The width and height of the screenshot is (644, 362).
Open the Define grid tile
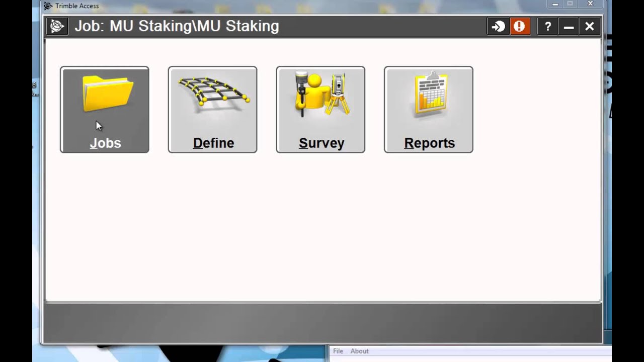coord(212,110)
